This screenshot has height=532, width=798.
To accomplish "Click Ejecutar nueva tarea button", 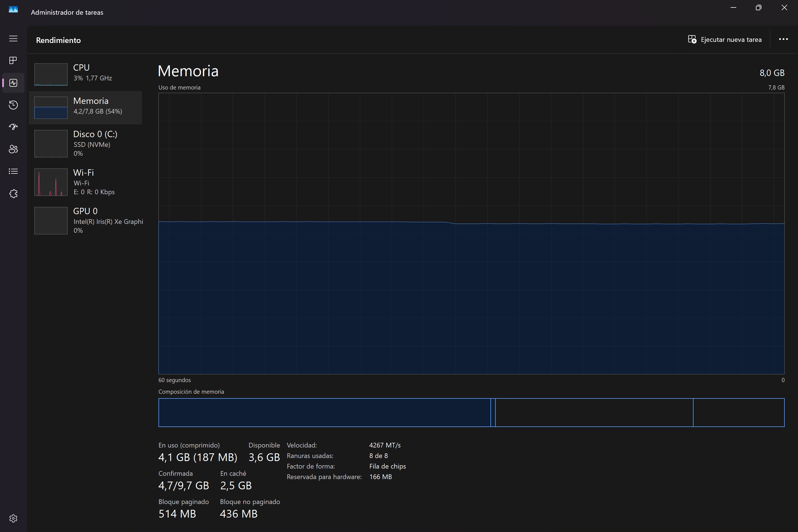I will coord(724,40).
